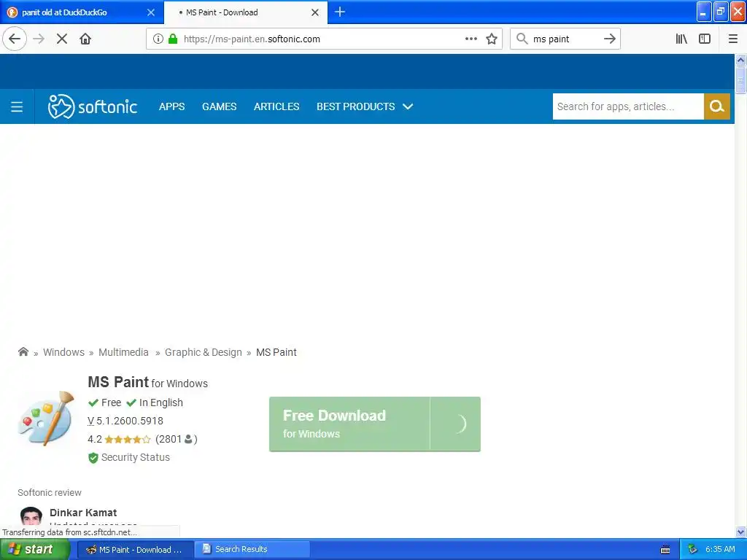This screenshot has height=560, width=747.
Task: Open the Windows start button
Action: point(35,550)
